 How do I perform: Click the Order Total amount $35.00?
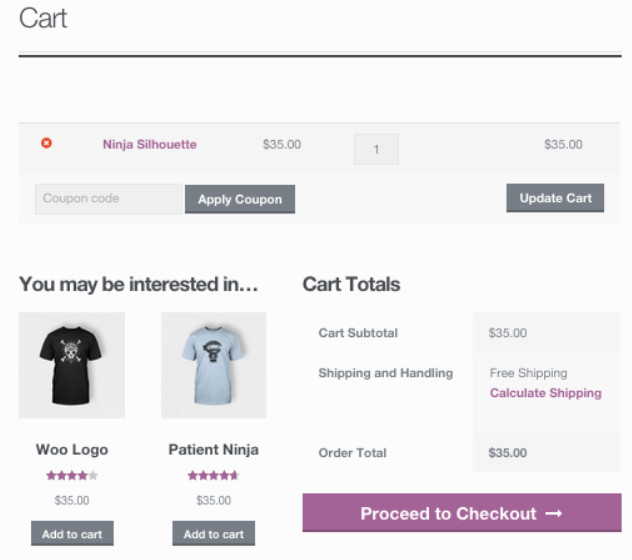[x=508, y=453]
